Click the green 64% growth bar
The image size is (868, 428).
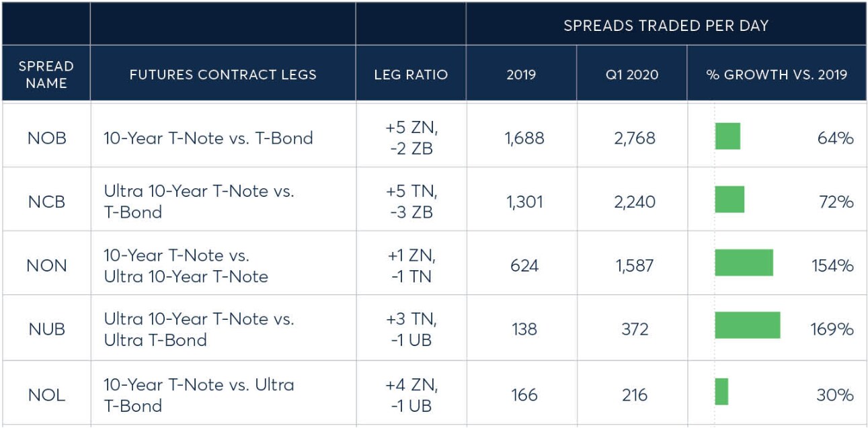click(x=727, y=136)
